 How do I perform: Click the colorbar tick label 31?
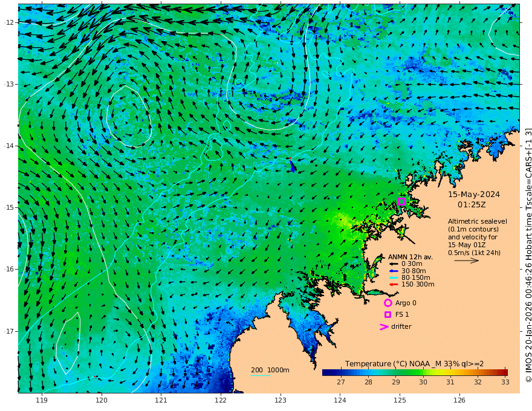pyautogui.click(x=450, y=382)
